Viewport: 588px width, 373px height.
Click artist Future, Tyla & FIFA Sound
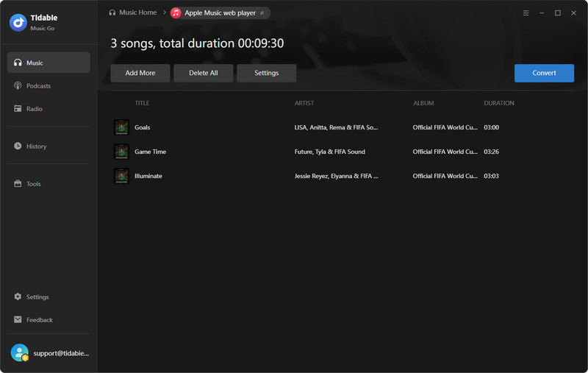pos(329,152)
